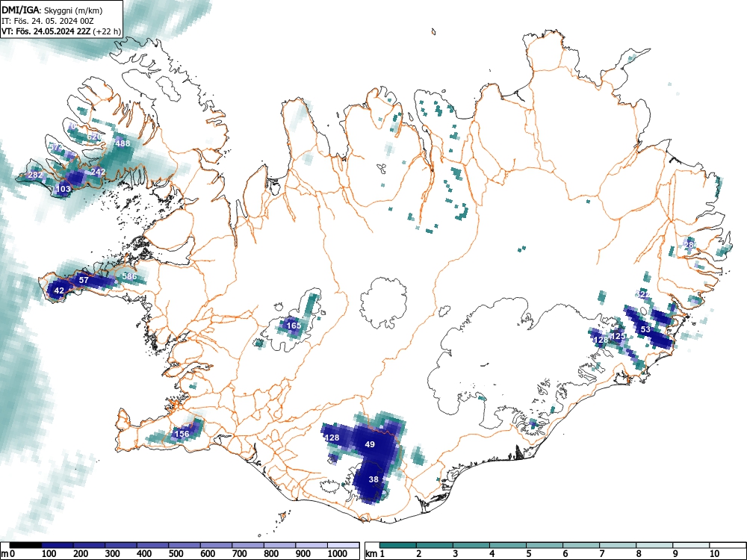Click the 5 label on km scale

(x=528, y=553)
